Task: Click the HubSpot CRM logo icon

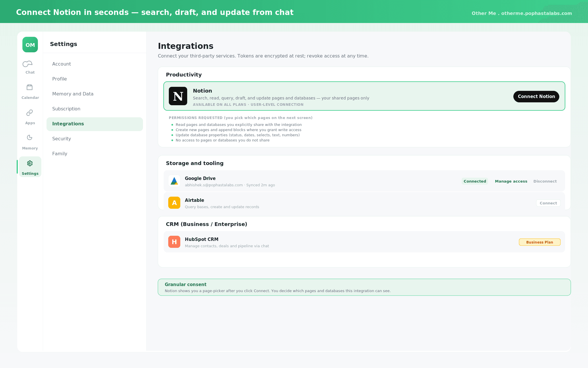Action: [174, 242]
